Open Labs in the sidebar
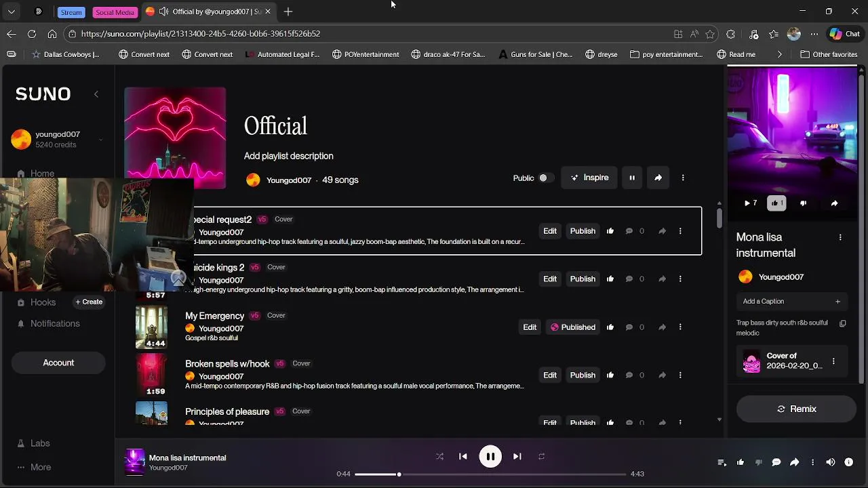The image size is (868, 488). [40, 443]
